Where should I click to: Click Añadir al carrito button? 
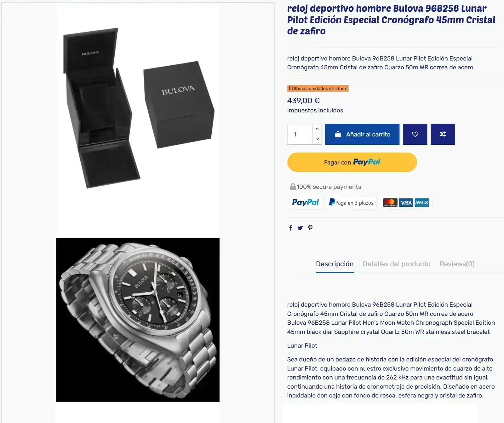362,134
